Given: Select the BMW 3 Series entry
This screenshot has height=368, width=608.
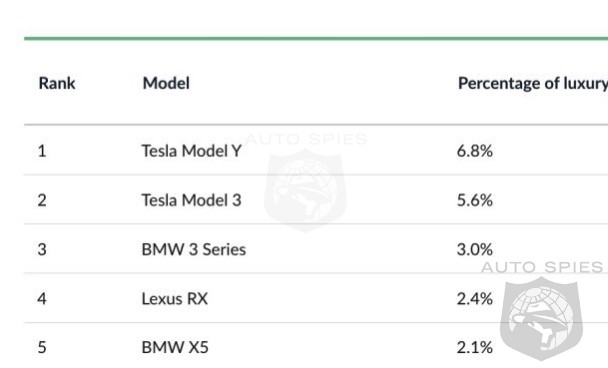Looking at the screenshot, I should tap(193, 249).
